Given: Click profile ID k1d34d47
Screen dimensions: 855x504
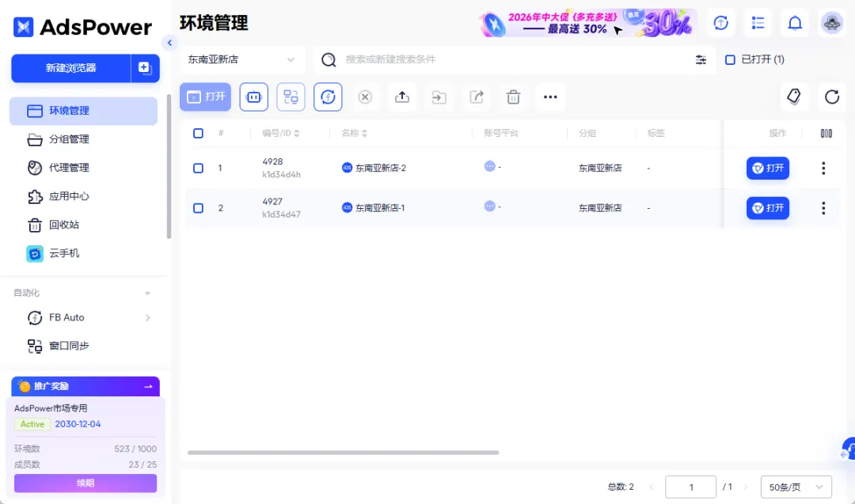Looking at the screenshot, I should pos(281,214).
